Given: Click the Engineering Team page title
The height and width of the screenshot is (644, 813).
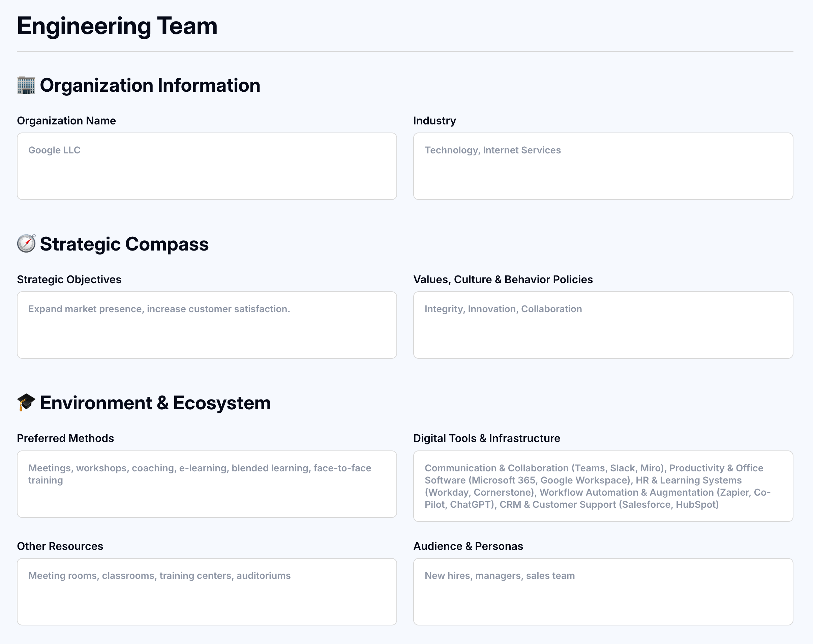Looking at the screenshot, I should (117, 26).
